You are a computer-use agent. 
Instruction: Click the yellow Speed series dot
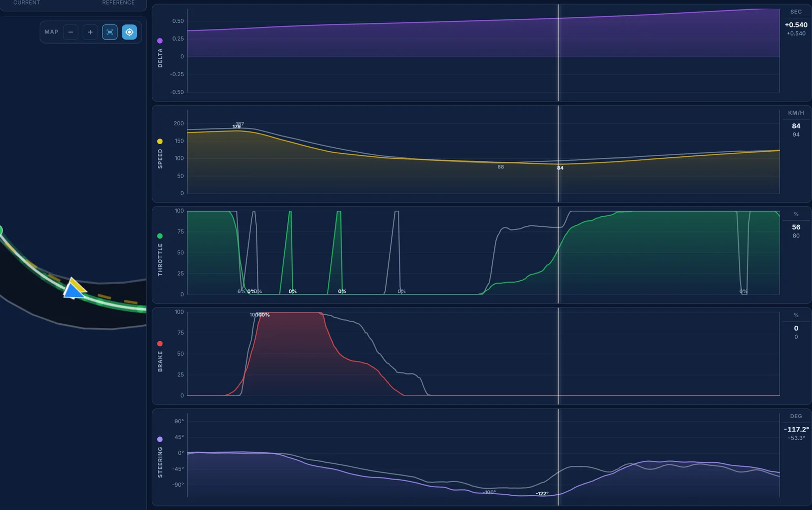[160, 142]
